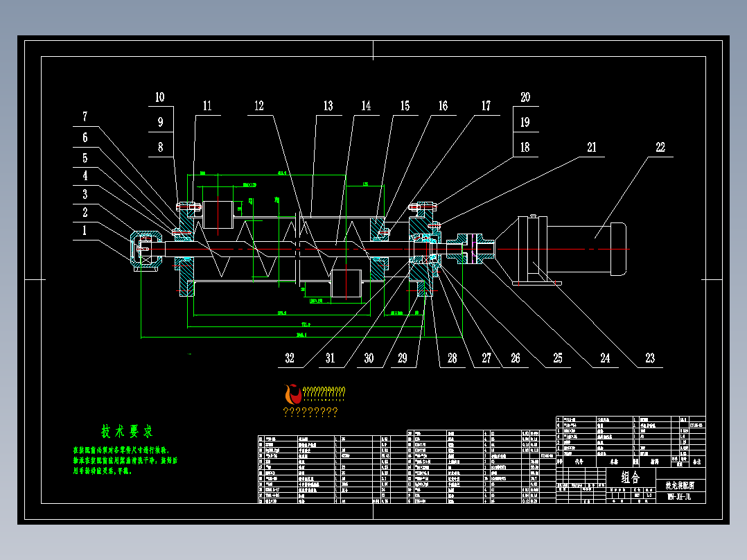This screenshot has width=747, height=560.
Task: Click part callout number 25
Action: pyautogui.click(x=558, y=358)
